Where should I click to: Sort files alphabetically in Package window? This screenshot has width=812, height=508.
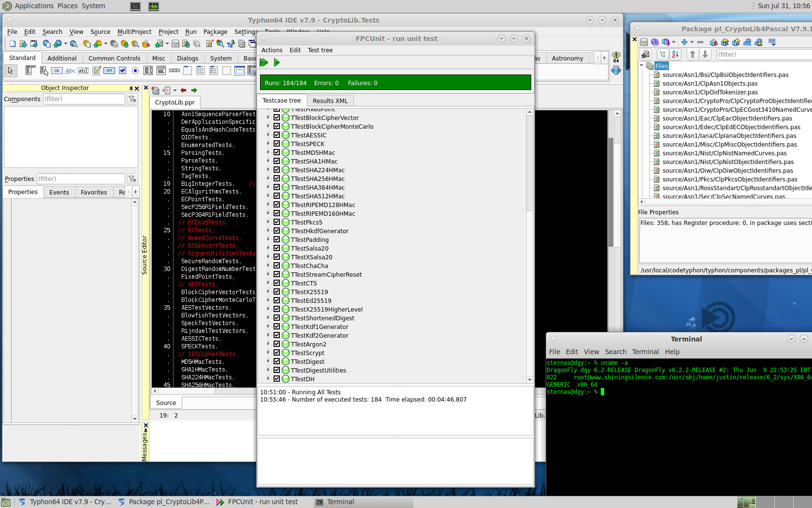tap(675, 54)
